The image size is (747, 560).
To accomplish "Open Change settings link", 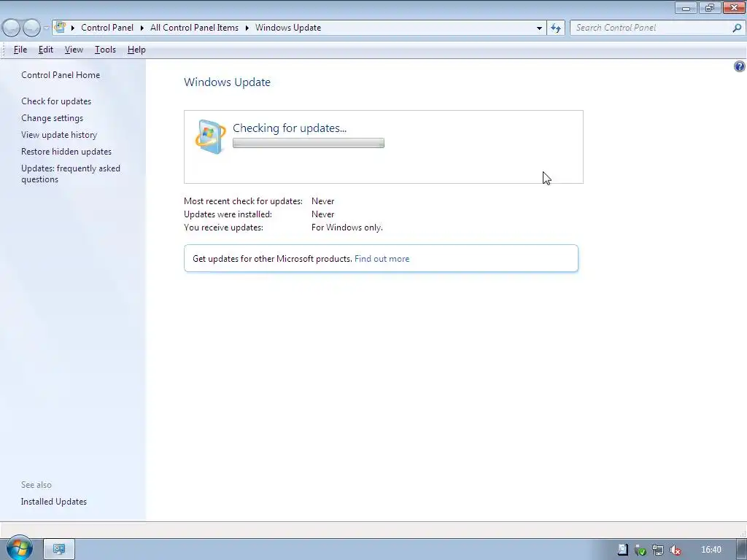I will point(52,117).
